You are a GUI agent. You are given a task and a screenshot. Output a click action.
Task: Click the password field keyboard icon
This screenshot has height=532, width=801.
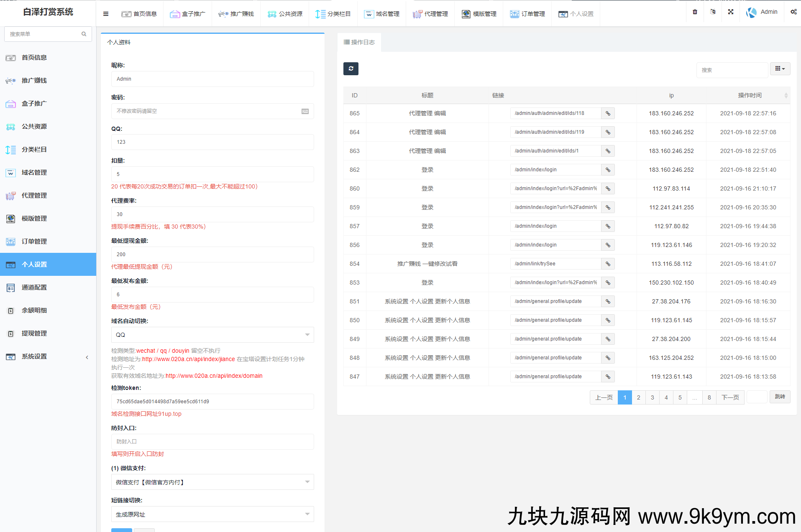305,111
